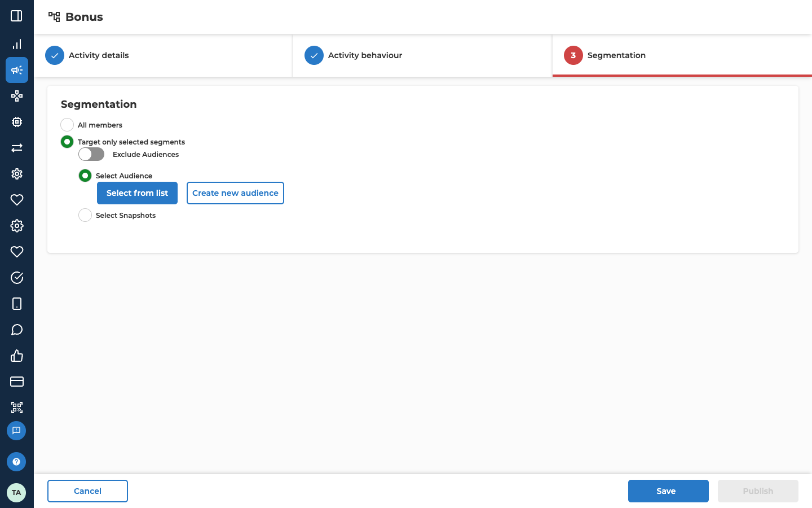Click the thumbs up icon

tap(17, 356)
